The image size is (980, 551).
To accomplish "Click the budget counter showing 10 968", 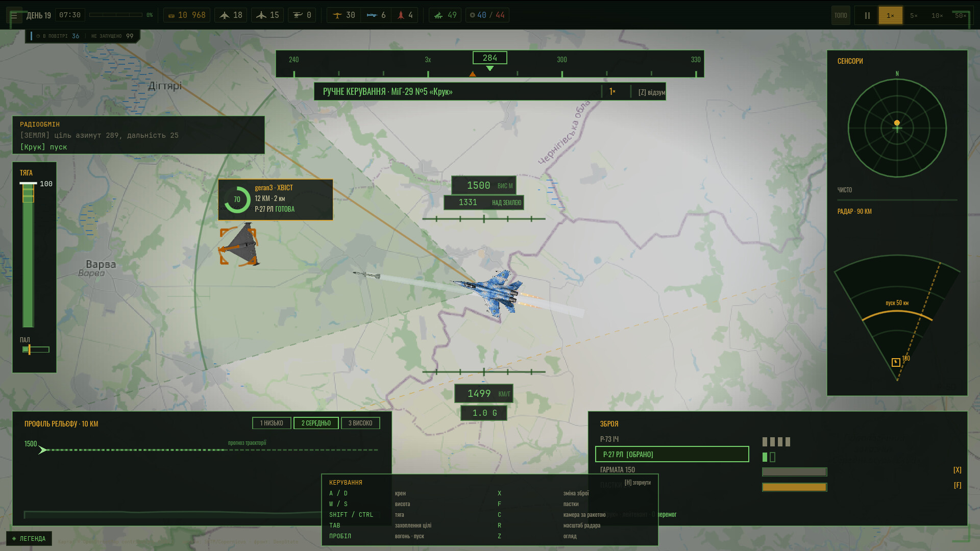I will (x=187, y=15).
